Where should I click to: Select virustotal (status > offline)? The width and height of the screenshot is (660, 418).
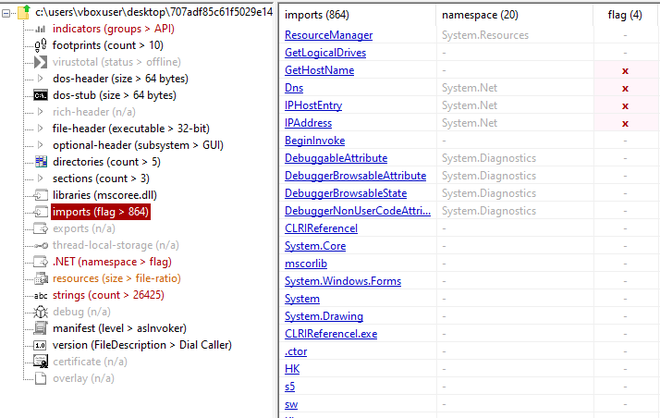click(117, 62)
